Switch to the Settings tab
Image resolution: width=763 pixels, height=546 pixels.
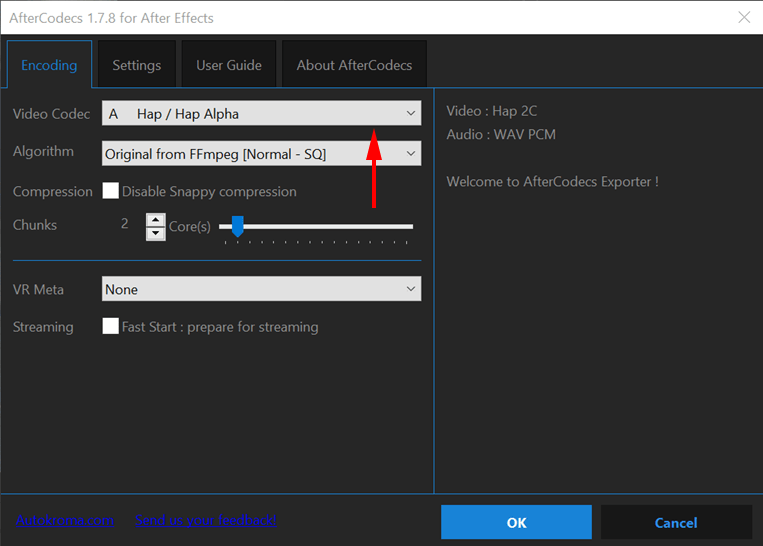click(x=136, y=65)
